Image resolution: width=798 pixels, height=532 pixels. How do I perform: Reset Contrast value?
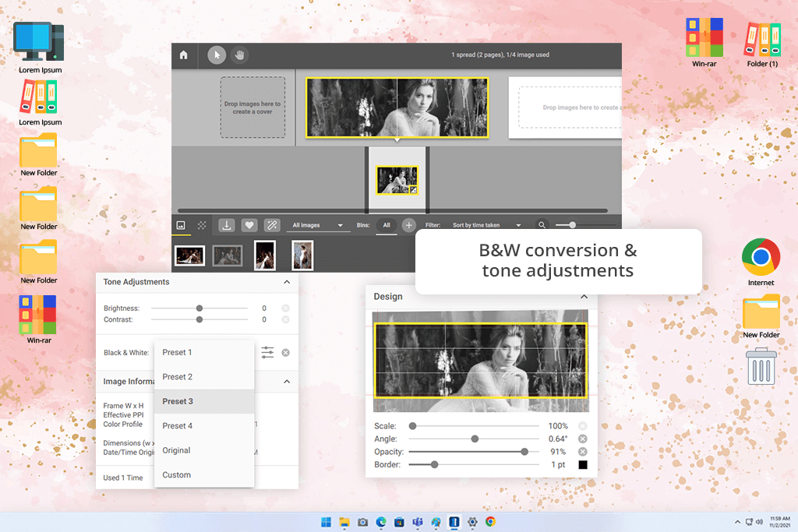tap(285, 319)
